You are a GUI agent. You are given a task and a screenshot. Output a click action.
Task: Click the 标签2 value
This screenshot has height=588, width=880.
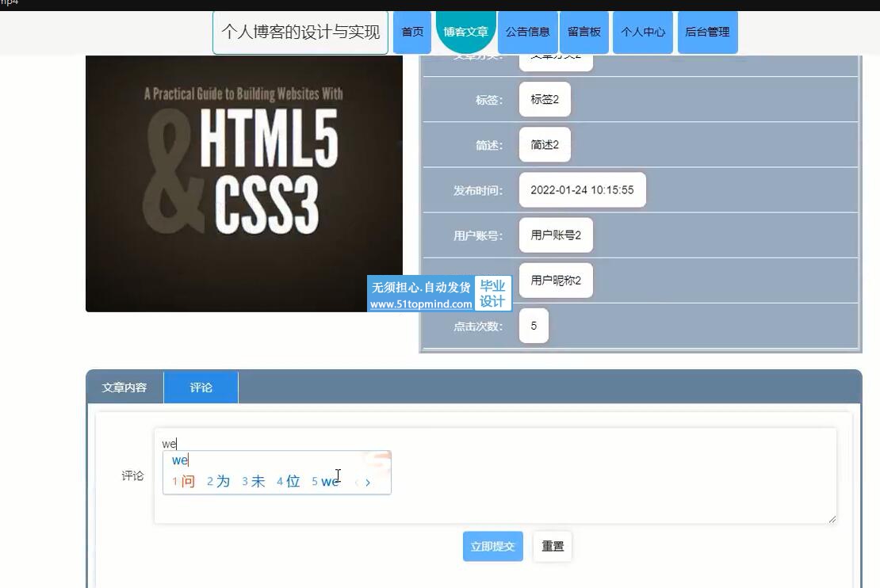click(x=545, y=99)
